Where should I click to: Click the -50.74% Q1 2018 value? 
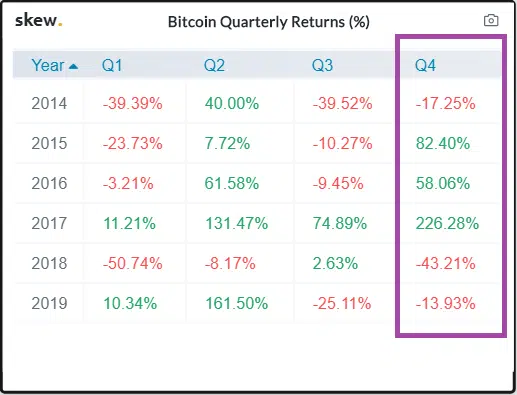click(x=133, y=263)
